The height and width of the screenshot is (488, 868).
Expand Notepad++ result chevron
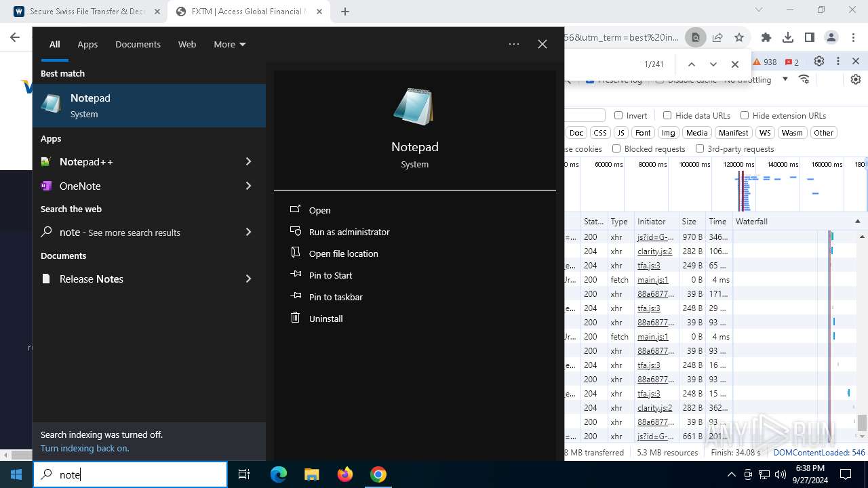248,161
